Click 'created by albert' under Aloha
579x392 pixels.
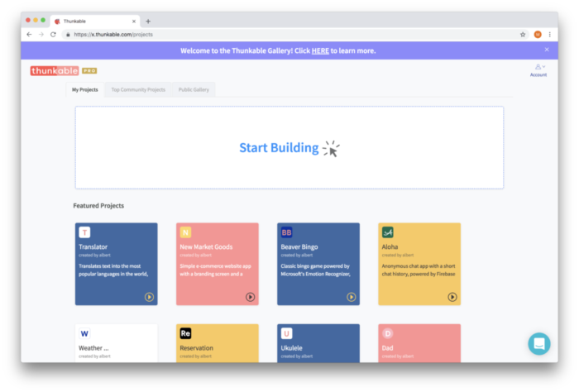pyautogui.click(x=398, y=255)
